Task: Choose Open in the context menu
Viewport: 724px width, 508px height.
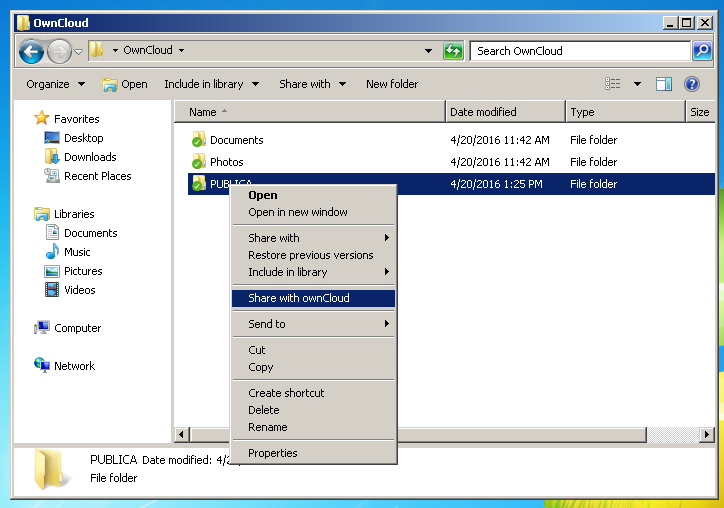Action: click(x=314, y=195)
